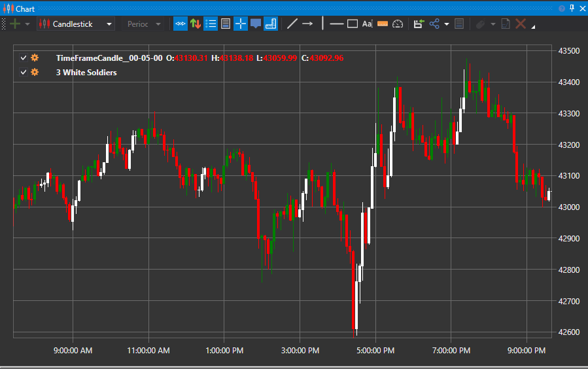Select the Aa text annotation tool
588x369 pixels.
coord(367,24)
